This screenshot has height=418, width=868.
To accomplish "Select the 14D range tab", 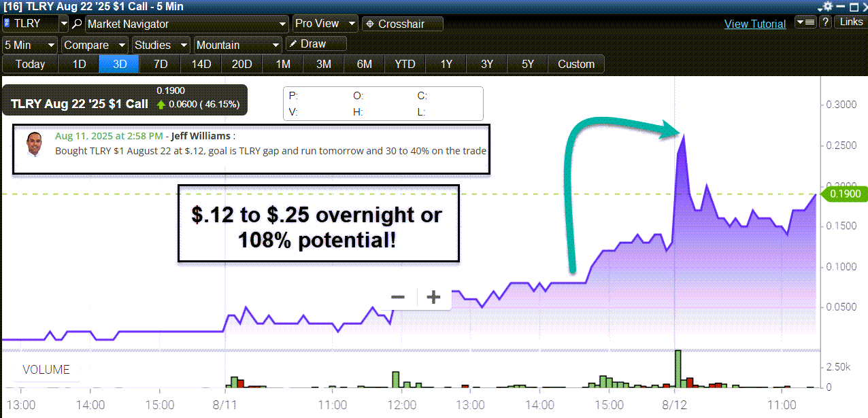I will [201, 64].
